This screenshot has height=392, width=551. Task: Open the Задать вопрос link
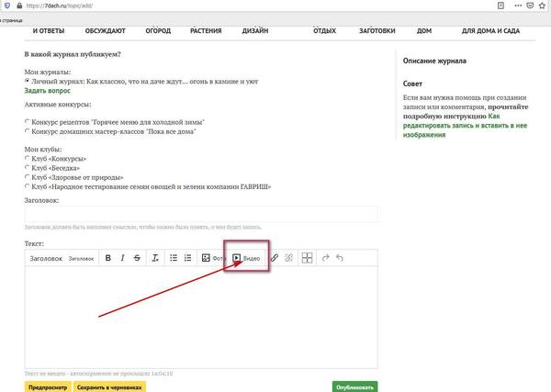[47, 91]
